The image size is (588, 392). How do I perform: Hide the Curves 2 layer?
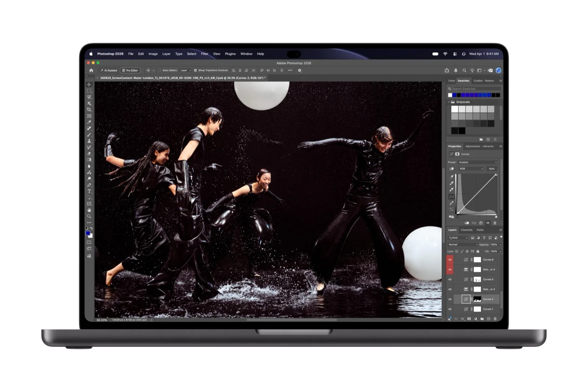pos(450,299)
